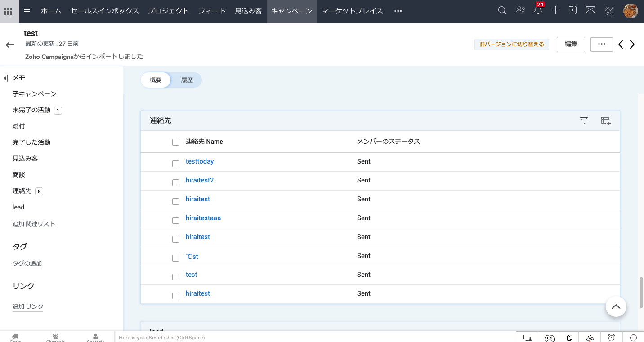Viewport: 644px width, 342px height.
Task: Open the calendar icon in top bar
Action: point(572,11)
